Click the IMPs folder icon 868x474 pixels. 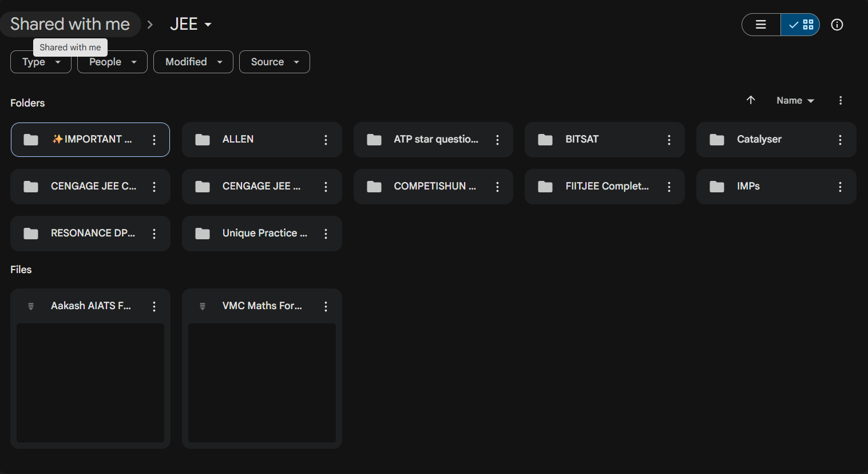tap(717, 187)
